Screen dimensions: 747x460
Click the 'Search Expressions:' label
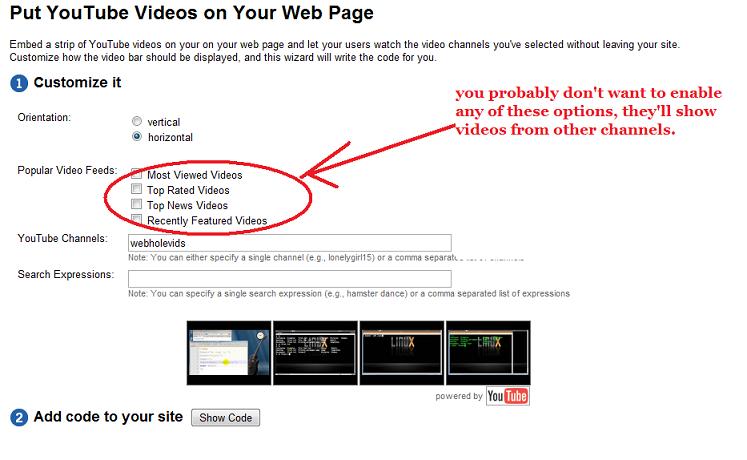(66, 274)
